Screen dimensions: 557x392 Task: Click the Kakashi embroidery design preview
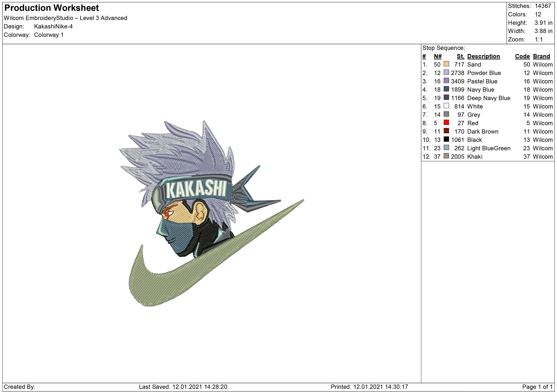[x=211, y=213]
